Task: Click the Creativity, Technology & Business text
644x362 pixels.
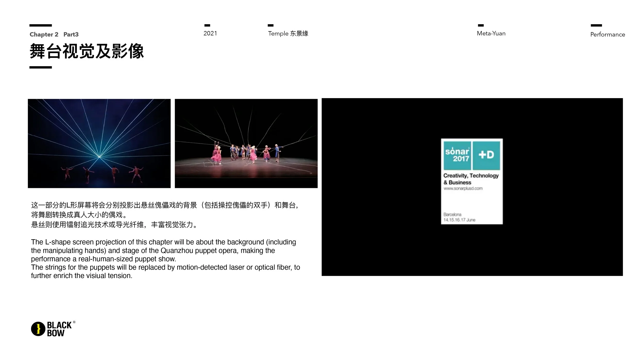Action: pyautogui.click(x=471, y=179)
